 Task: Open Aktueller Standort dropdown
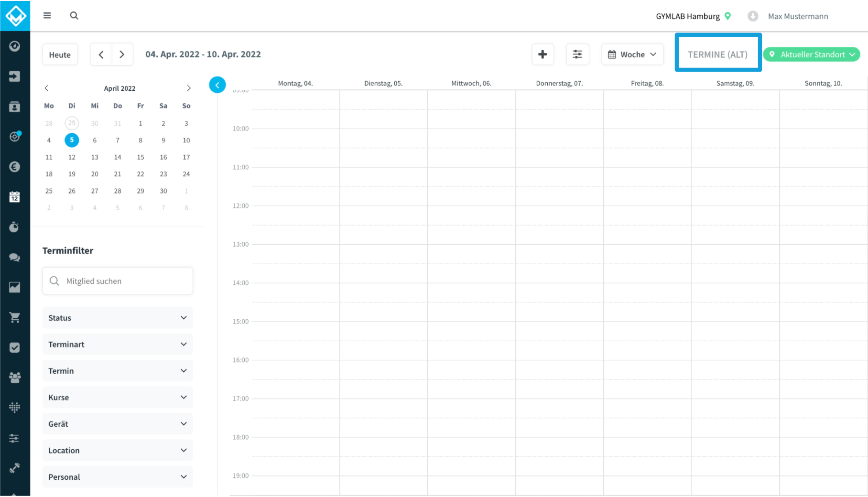pos(812,54)
